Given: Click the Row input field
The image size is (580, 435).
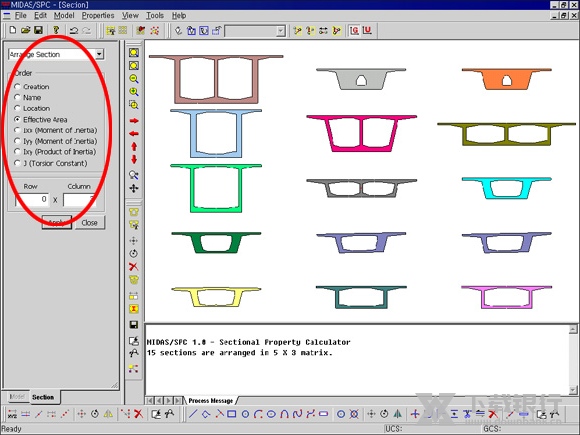Looking at the screenshot, I should point(32,199).
